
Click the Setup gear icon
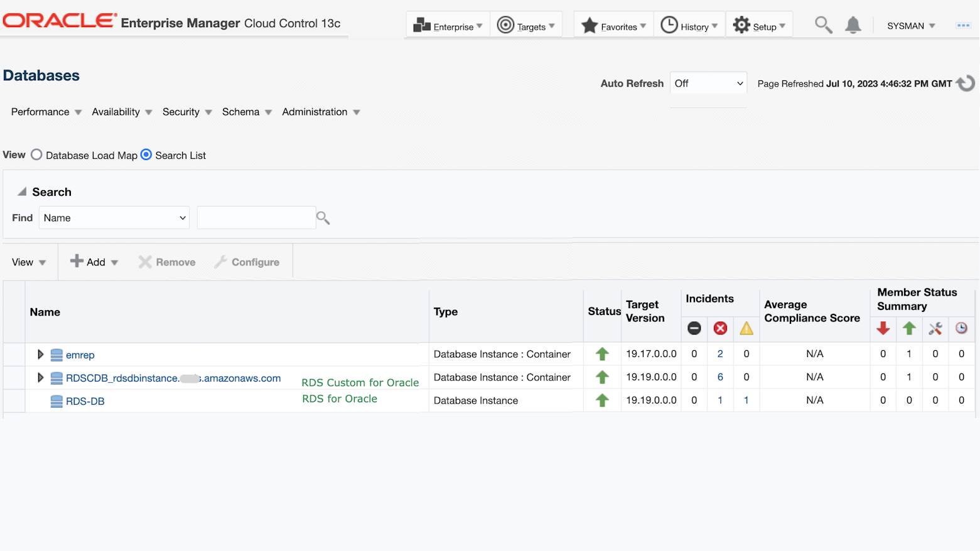[741, 25]
